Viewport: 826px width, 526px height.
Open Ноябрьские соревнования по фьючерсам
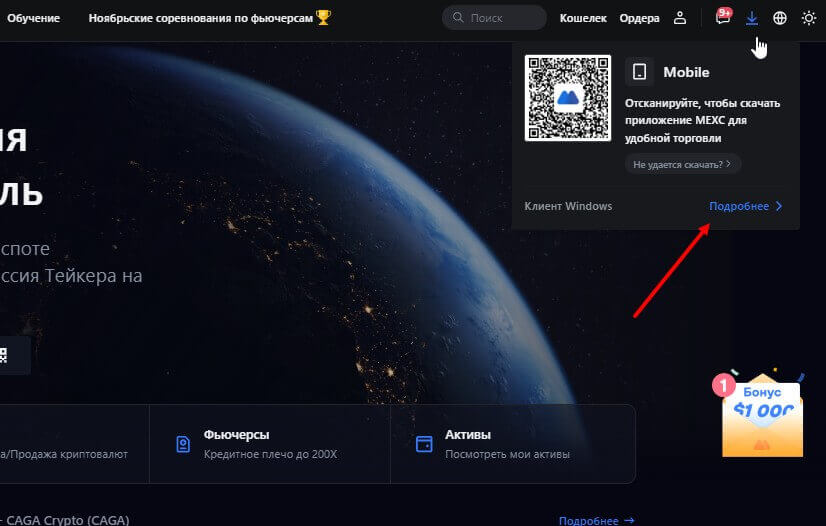point(200,18)
